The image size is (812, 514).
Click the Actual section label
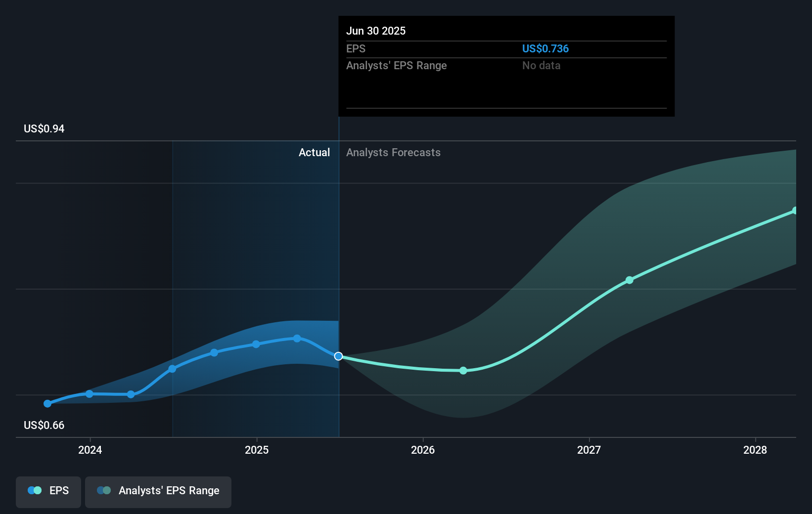pos(314,153)
